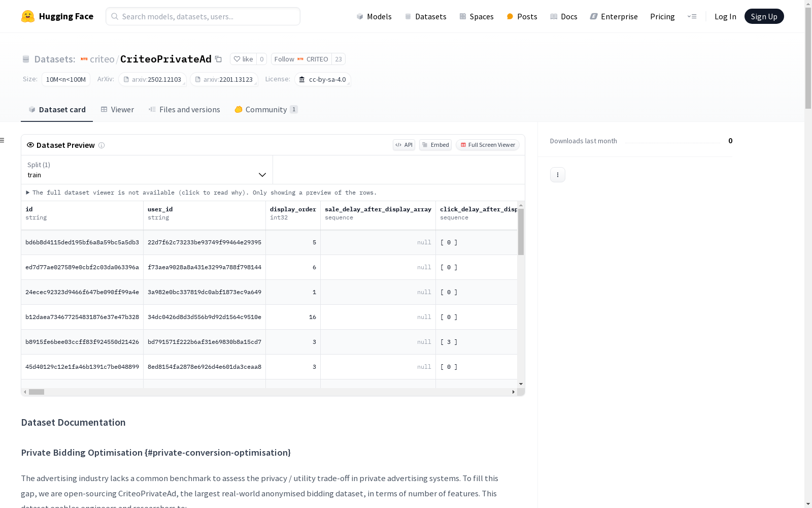Click the Private Bidding Optimisation heading
The height and width of the screenshot is (508, 812).
[x=156, y=453]
